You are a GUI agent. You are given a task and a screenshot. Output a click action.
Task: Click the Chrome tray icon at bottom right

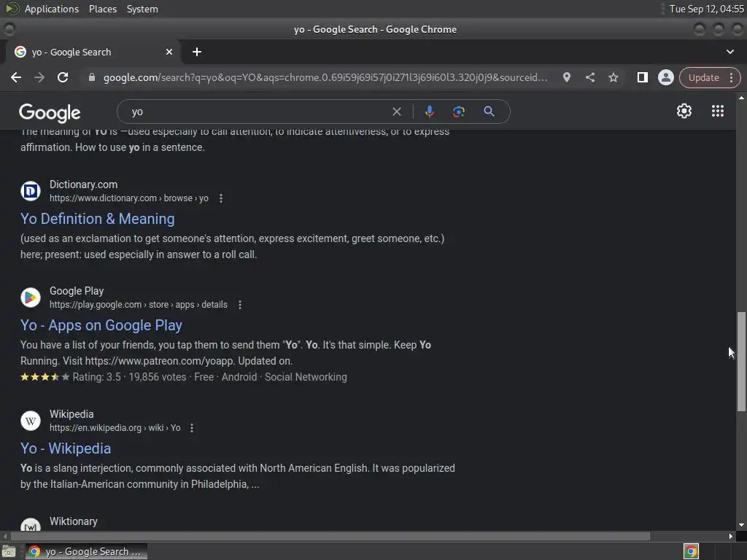(691, 551)
